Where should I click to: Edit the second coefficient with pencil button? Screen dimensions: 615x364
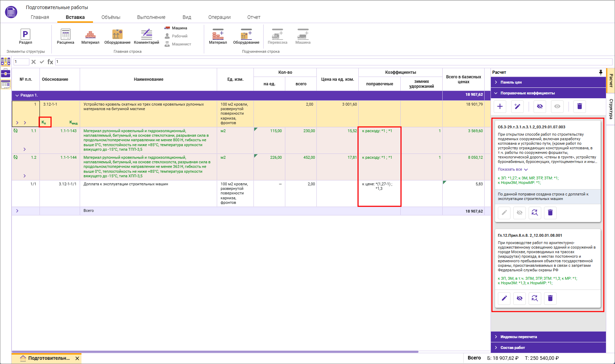[504, 298]
